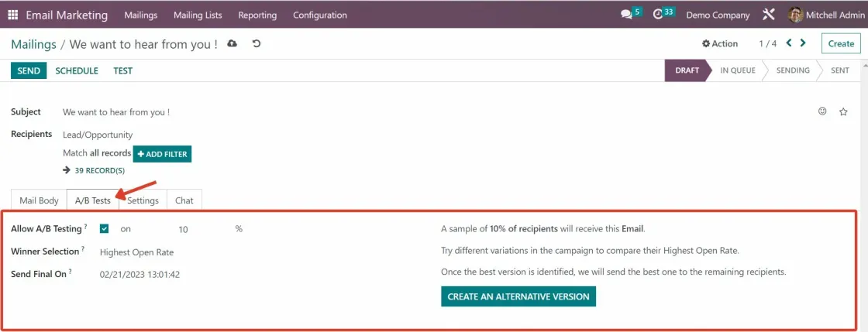Open the Action gear menu
This screenshot has height=332, width=868.
[x=720, y=43]
